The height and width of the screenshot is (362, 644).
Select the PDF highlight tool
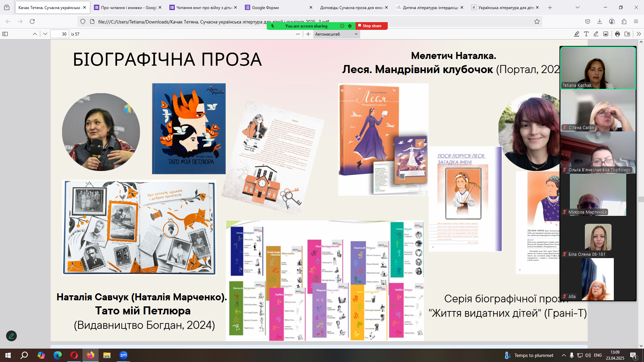577,34
